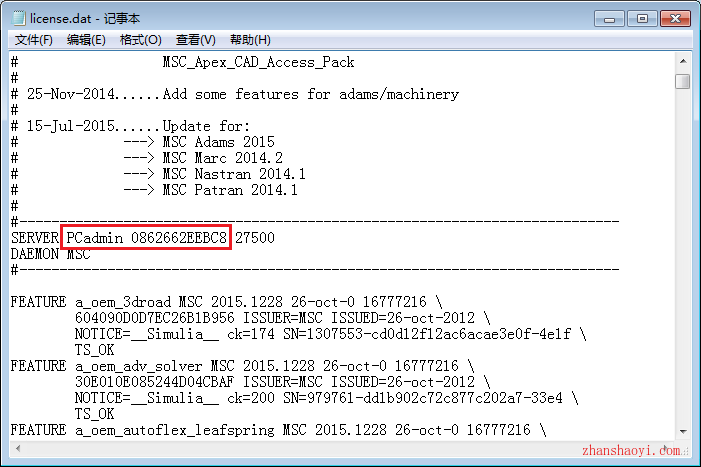Click ck=200 value

(x=251, y=398)
